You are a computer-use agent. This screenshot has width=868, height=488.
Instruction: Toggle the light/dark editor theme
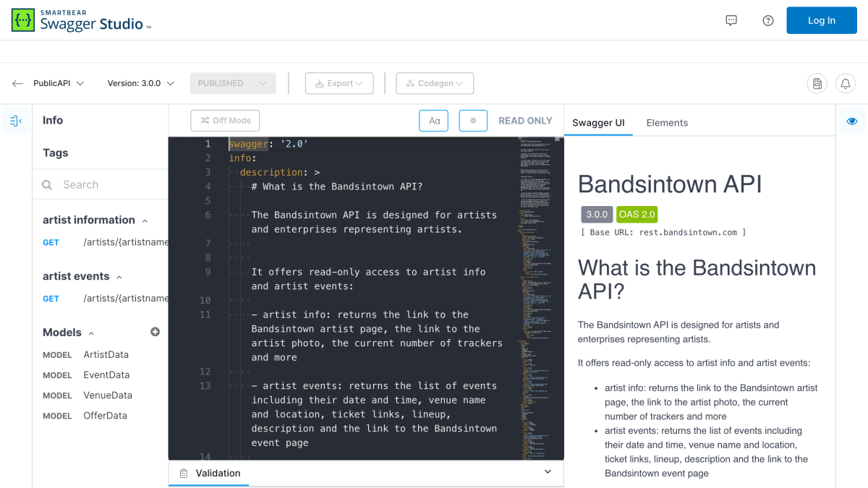point(473,121)
